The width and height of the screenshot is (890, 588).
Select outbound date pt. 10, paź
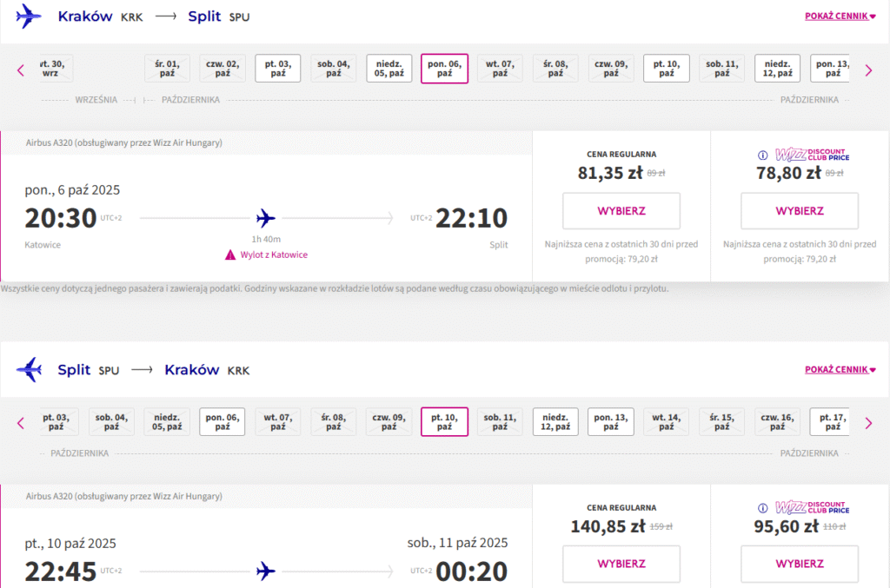pyautogui.click(x=667, y=69)
